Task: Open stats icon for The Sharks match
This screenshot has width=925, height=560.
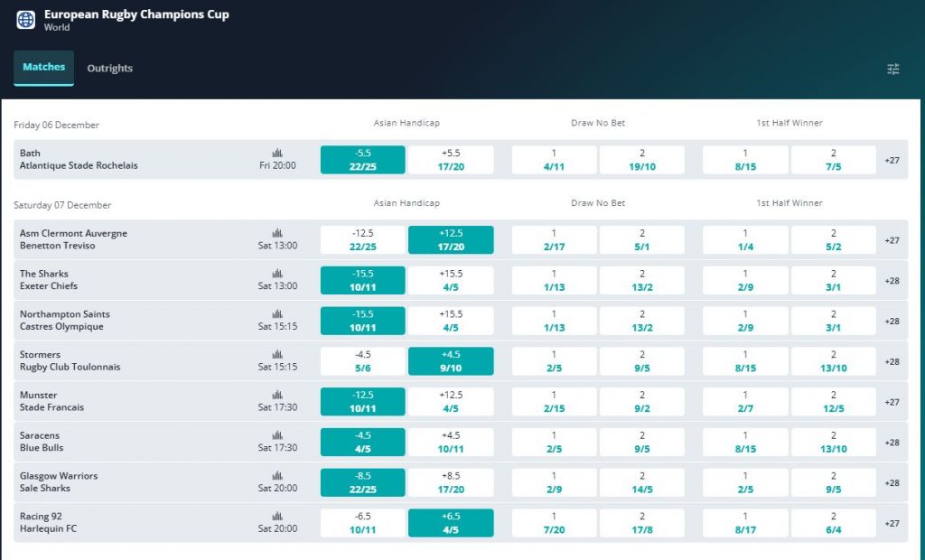Action: [277, 273]
